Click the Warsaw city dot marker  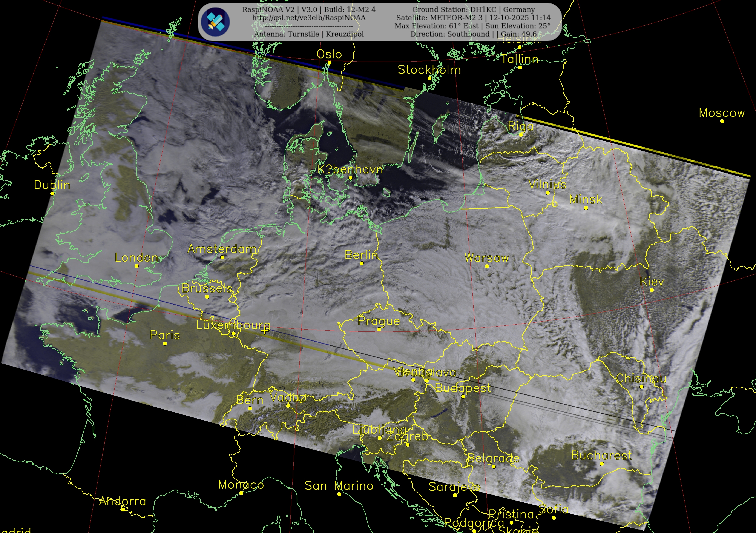(x=487, y=266)
